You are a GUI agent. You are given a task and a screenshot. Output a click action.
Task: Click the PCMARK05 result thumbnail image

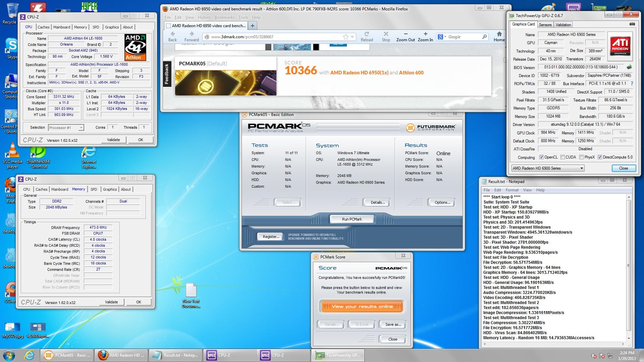tap(226, 83)
